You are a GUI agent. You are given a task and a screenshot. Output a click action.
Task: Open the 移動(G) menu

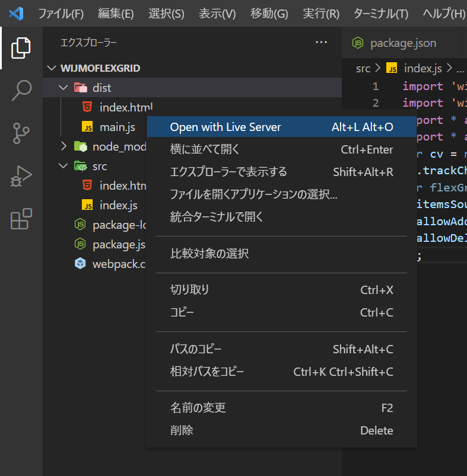269,14
